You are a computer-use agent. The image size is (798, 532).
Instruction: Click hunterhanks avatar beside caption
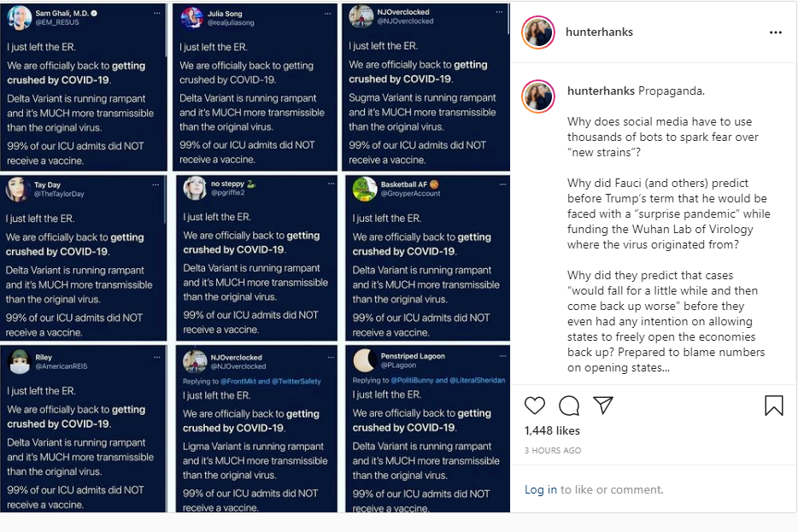tap(538, 97)
